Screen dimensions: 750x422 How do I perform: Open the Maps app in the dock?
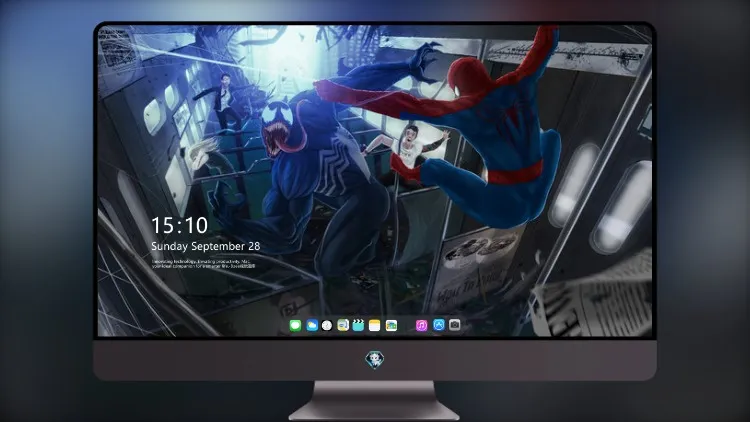coord(343,326)
